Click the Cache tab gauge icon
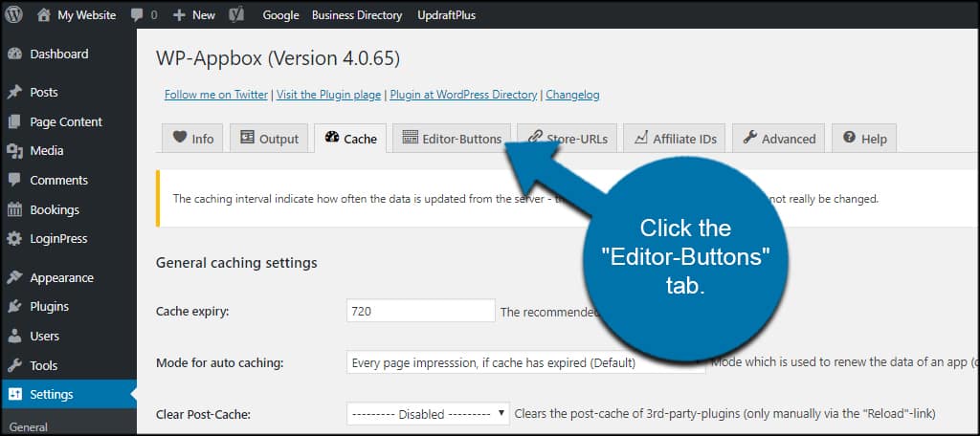 [x=332, y=138]
